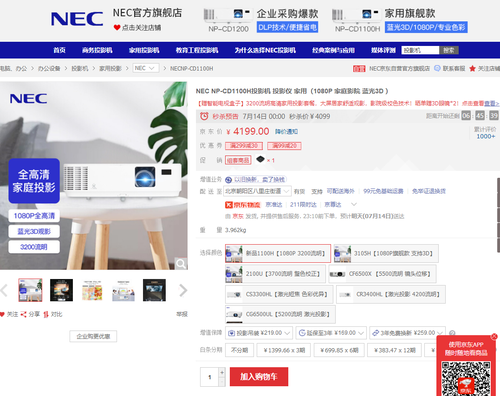Image resolution: width=500 pixels, height=396 pixels.
Task: Select 新品1100H 1080P 3200流明 option
Action: (278, 254)
